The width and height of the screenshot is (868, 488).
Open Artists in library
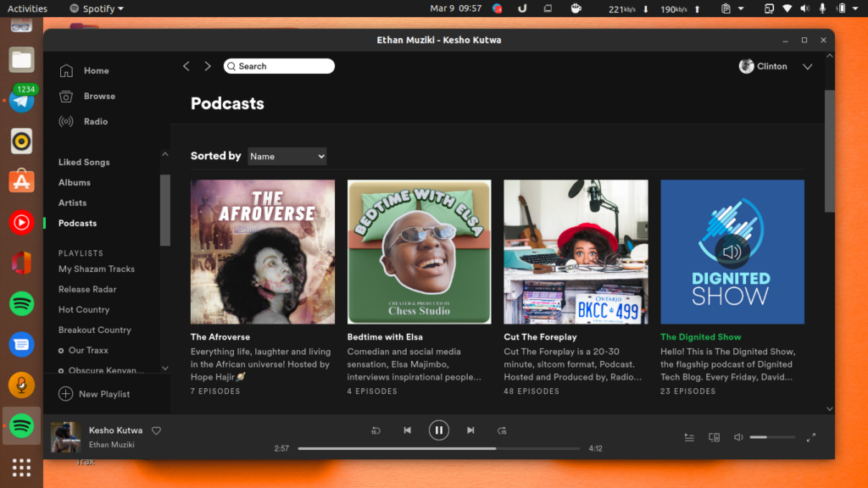(x=73, y=203)
